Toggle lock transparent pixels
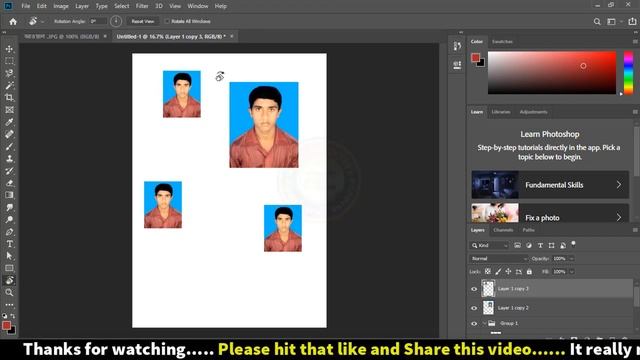 tap(488, 271)
